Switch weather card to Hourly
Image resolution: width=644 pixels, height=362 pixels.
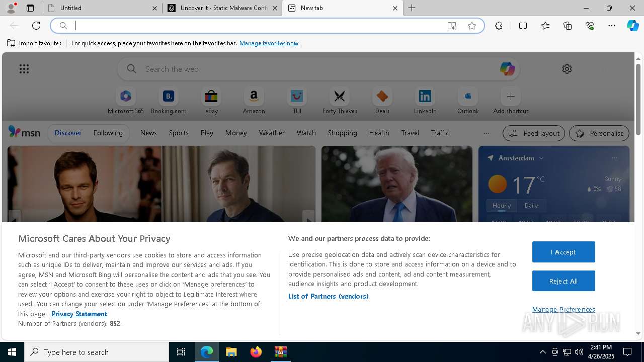coord(502,206)
